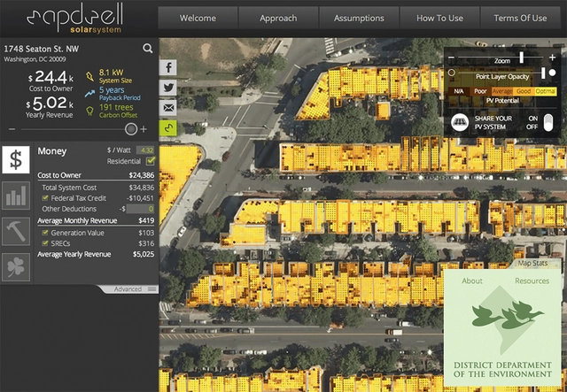Viewport: 567px width, 392px height.
Task: Search for a new address with magnifier icon
Action: tap(148, 49)
